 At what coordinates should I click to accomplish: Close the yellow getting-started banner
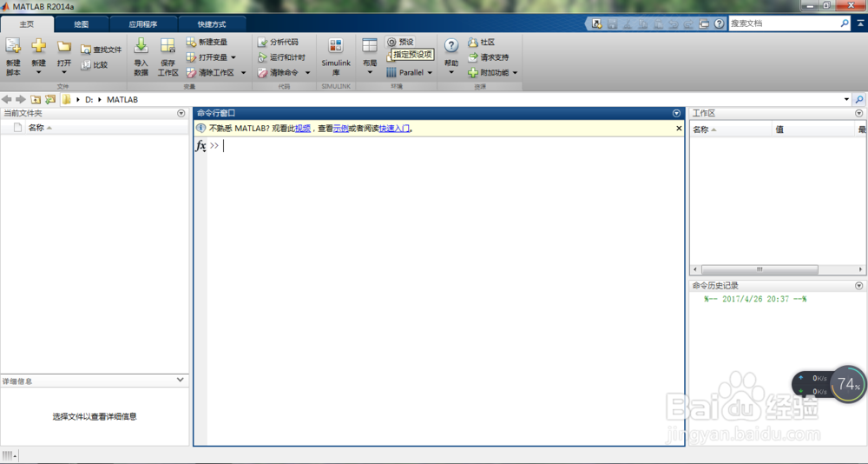[x=679, y=128]
